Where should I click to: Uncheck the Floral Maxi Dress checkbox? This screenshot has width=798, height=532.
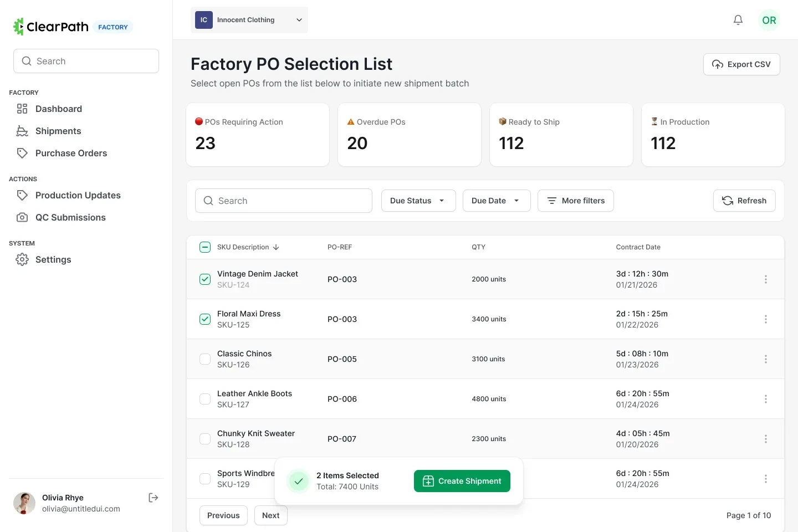205,319
